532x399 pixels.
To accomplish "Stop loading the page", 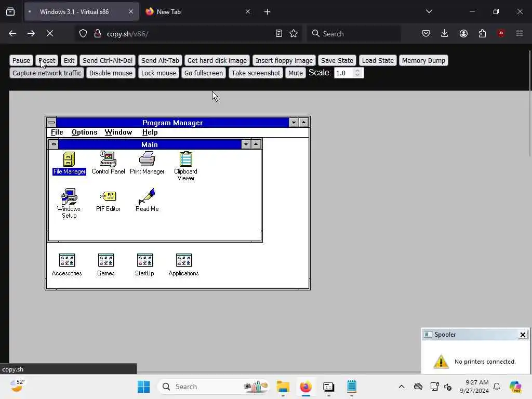I will (50, 33).
